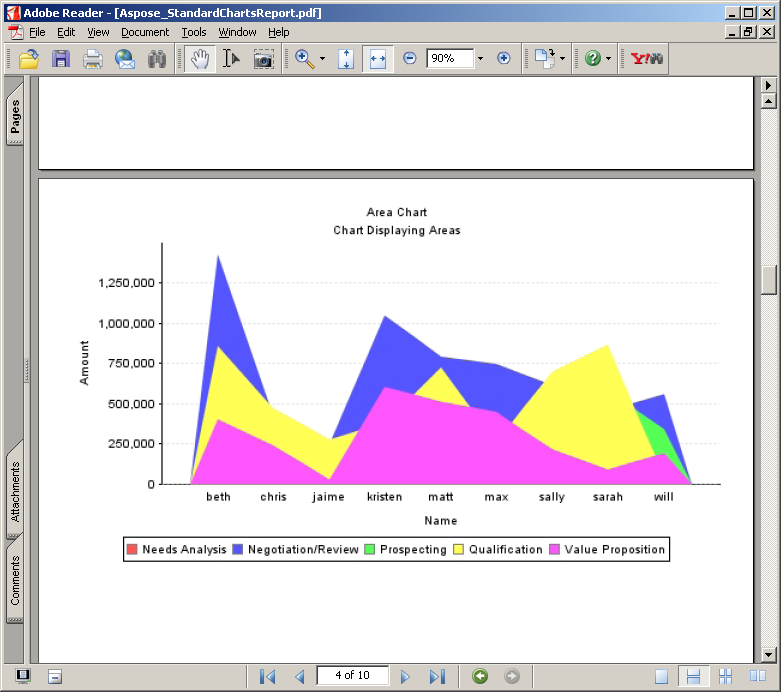
Task: Select the Hand tool
Action: tap(200, 59)
